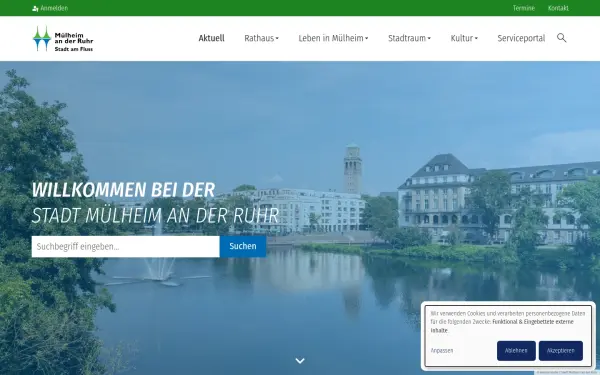600x375 pixels.
Task: Expand the Rathaus dropdown menu
Action: click(261, 38)
